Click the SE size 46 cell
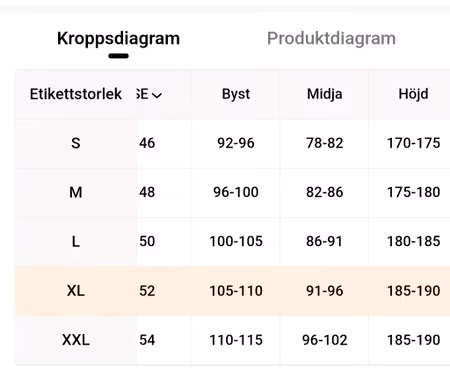 pyautogui.click(x=147, y=143)
